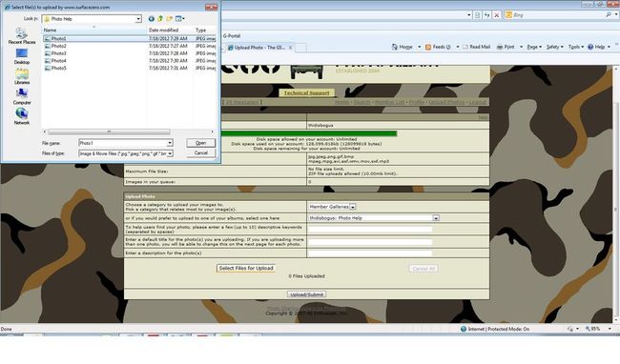
Task: Expand the Look in Photo Help dropdown
Action: coord(138,19)
